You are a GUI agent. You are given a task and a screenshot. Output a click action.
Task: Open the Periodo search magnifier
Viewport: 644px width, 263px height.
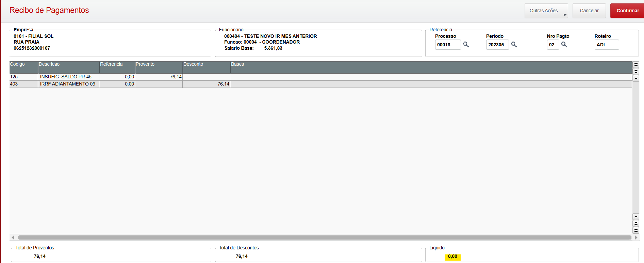tap(514, 45)
